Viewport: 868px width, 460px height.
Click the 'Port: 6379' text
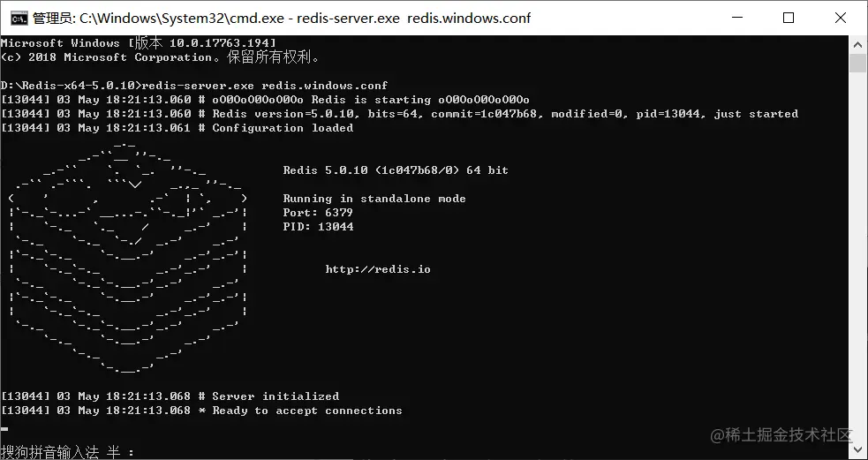(x=318, y=213)
